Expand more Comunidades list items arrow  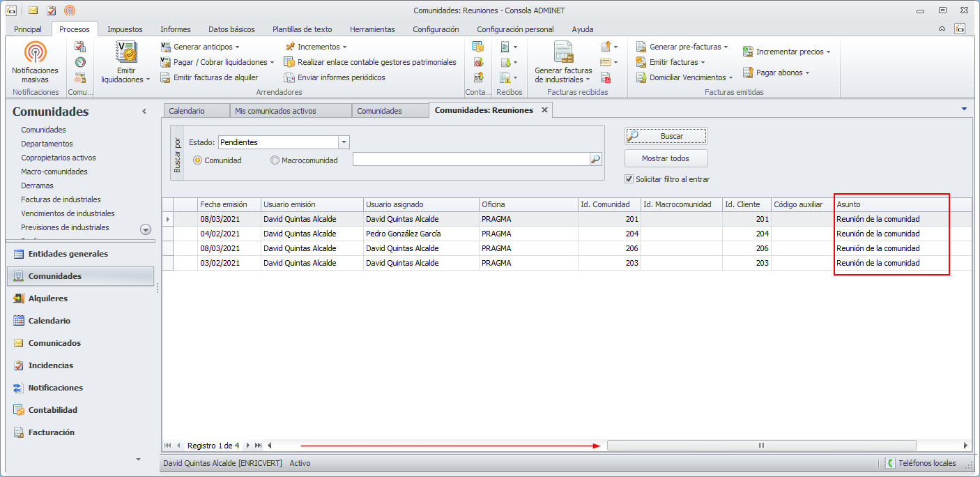click(x=146, y=229)
